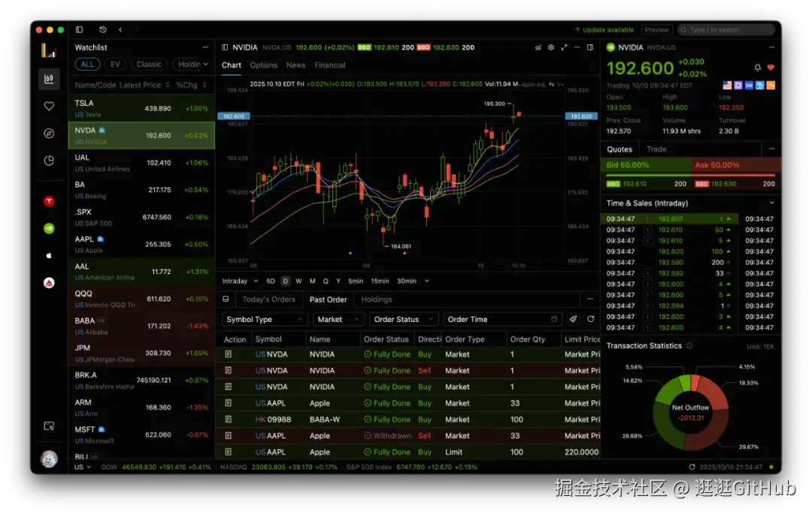Open the compass discover sidebar icon
This screenshot has width=812, height=514.
pyautogui.click(x=49, y=133)
